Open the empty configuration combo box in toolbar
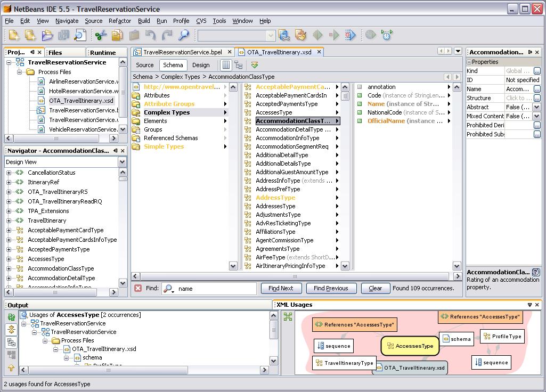The image size is (546, 392). [237, 35]
